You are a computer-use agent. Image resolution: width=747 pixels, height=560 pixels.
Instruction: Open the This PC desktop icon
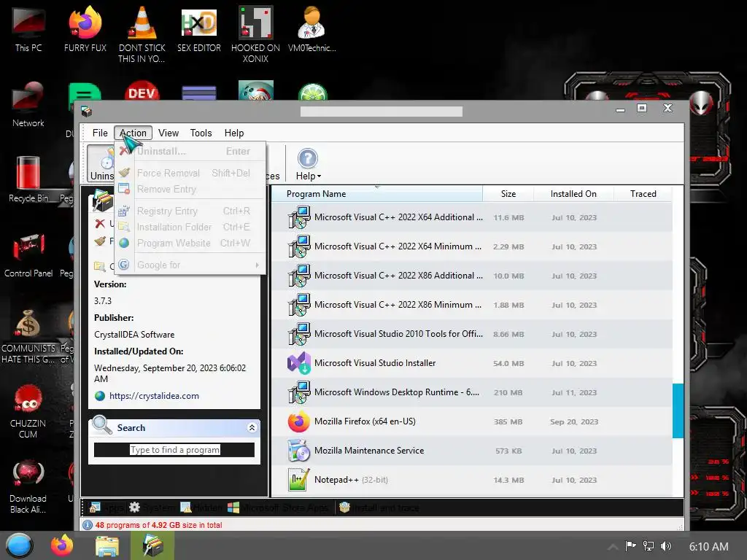point(28,29)
